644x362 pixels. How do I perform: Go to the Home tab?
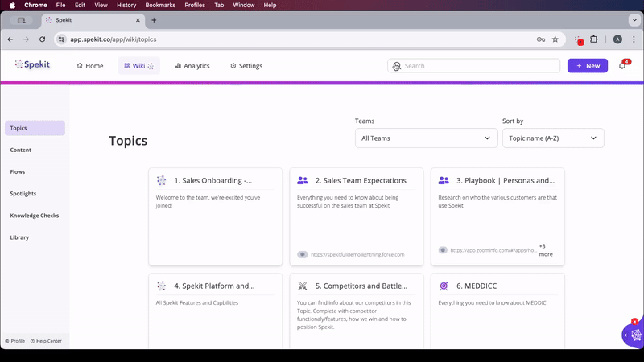tap(90, 66)
